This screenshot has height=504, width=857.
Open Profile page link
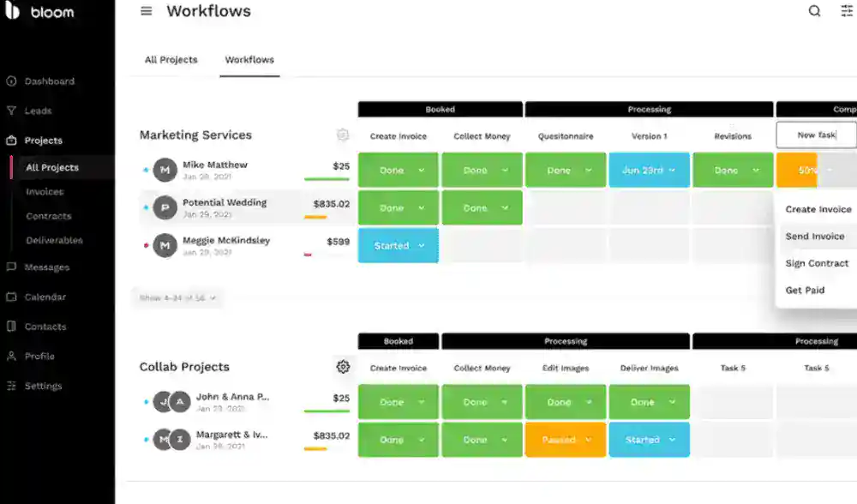[39, 356]
